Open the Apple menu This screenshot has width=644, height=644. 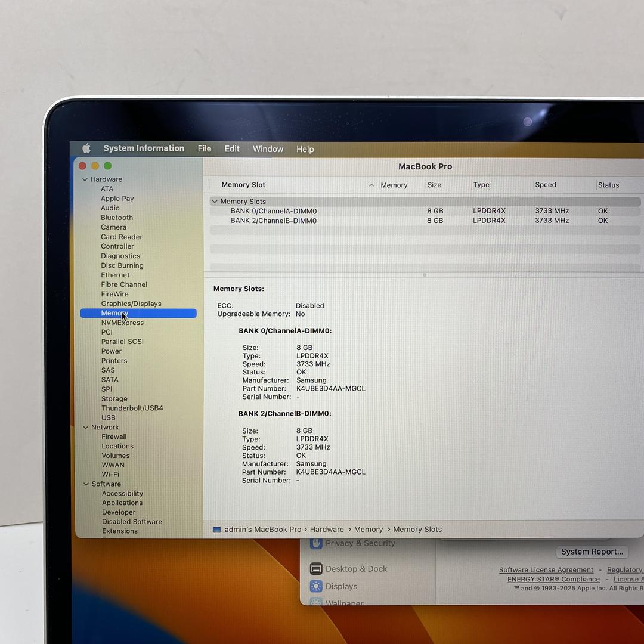click(x=86, y=148)
